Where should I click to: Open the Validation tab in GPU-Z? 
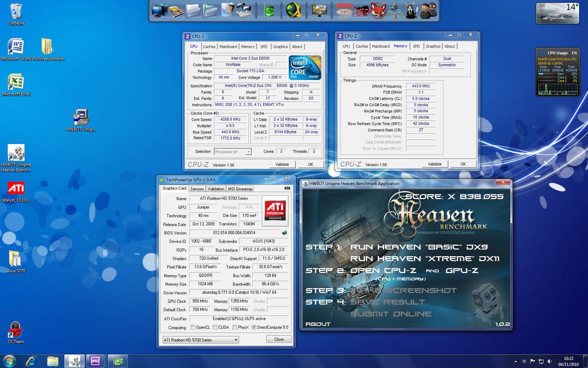click(216, 188)
